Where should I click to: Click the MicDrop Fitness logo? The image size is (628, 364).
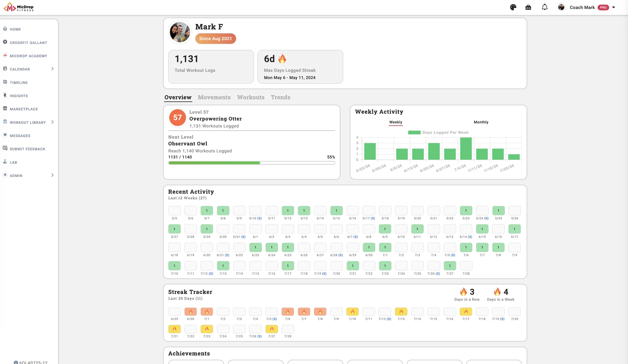coord(19,7)
